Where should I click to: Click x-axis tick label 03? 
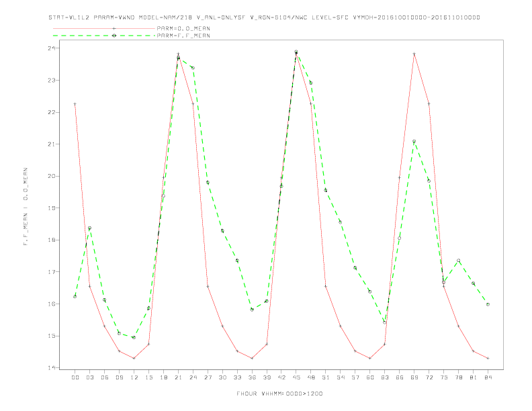pos(89,377)
